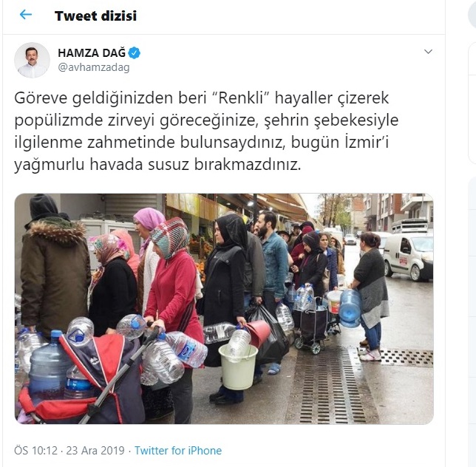Image resolution: width=476 pixels, height=467 pixels.
Task: Select the Tweet dizisi header title
Action: coord(95,16)
